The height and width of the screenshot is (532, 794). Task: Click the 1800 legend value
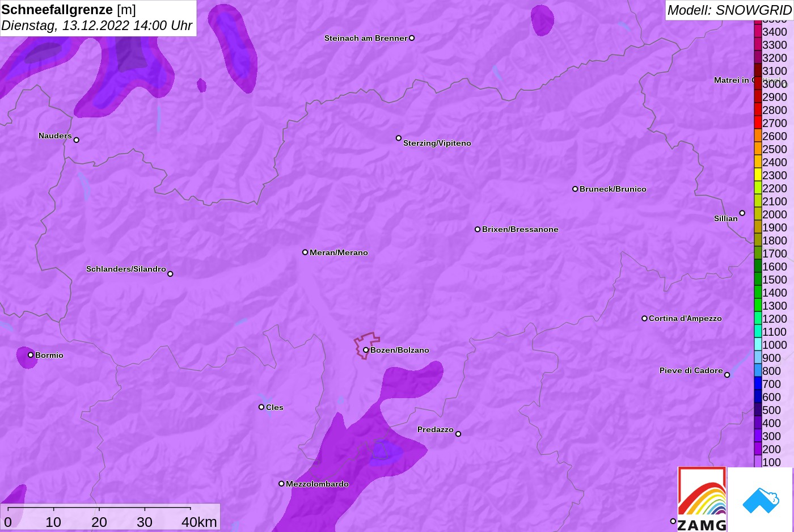[x=775, y=240]
